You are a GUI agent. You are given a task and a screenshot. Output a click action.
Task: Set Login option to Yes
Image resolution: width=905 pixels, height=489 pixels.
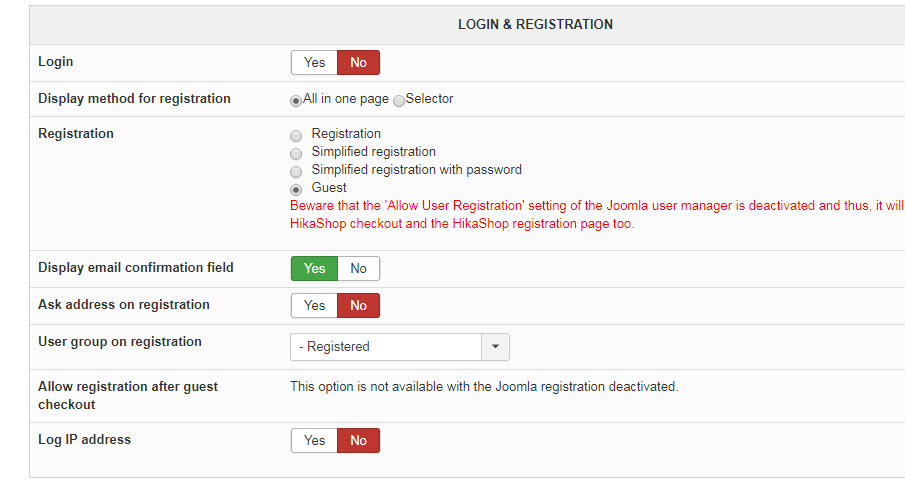(314, 63)
